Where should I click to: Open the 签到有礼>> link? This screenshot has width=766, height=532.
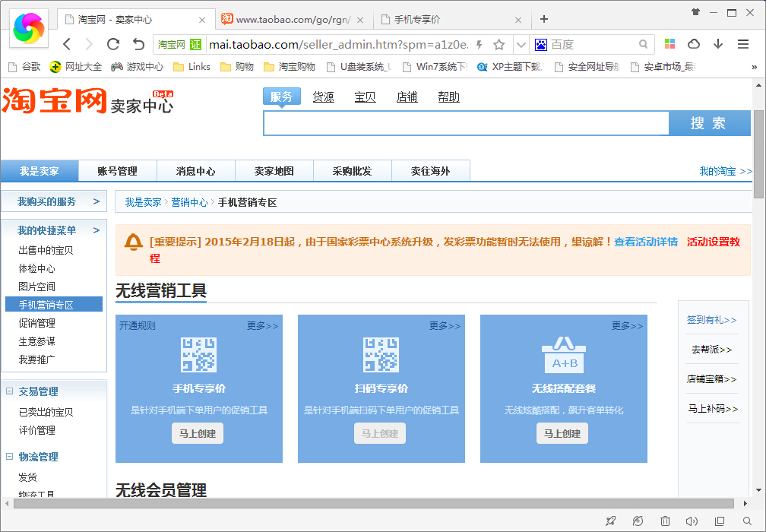click(x=712, y=319)
